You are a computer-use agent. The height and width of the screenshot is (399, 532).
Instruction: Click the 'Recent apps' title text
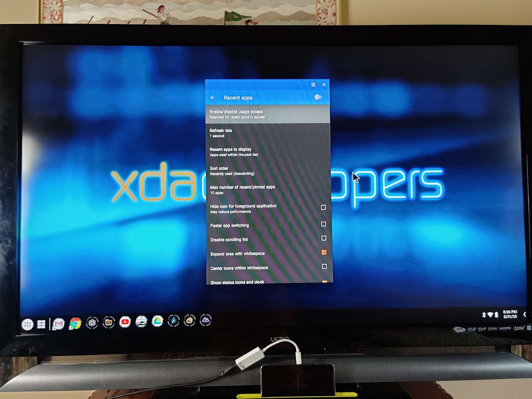[238, 98]
